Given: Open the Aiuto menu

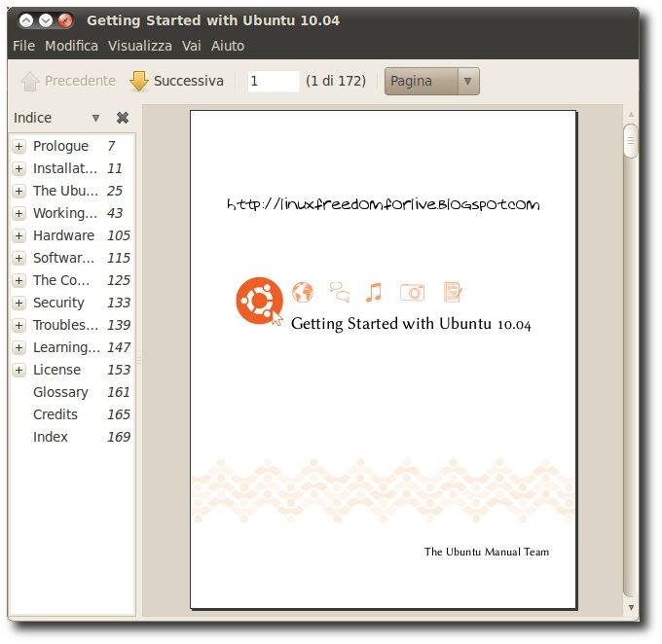Looking at the screenshot, I should [228, 46].
